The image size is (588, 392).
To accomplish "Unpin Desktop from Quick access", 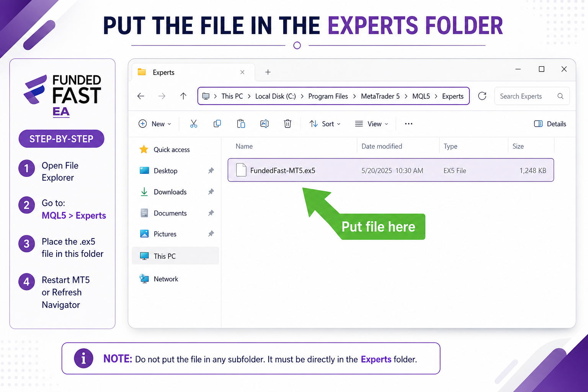I will 211,171.
